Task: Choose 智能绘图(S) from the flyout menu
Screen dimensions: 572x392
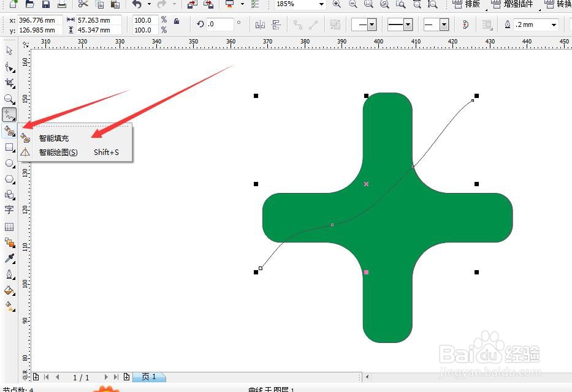Action: (x=75, y=153)
